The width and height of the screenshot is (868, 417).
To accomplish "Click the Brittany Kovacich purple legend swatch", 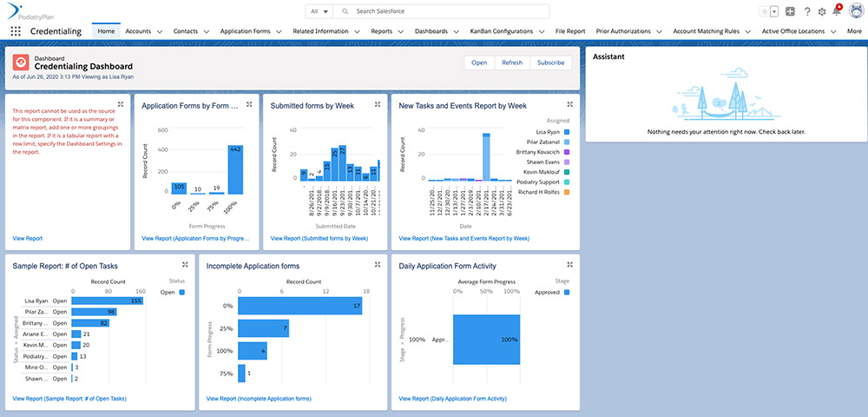I will [x=567, y=152].
